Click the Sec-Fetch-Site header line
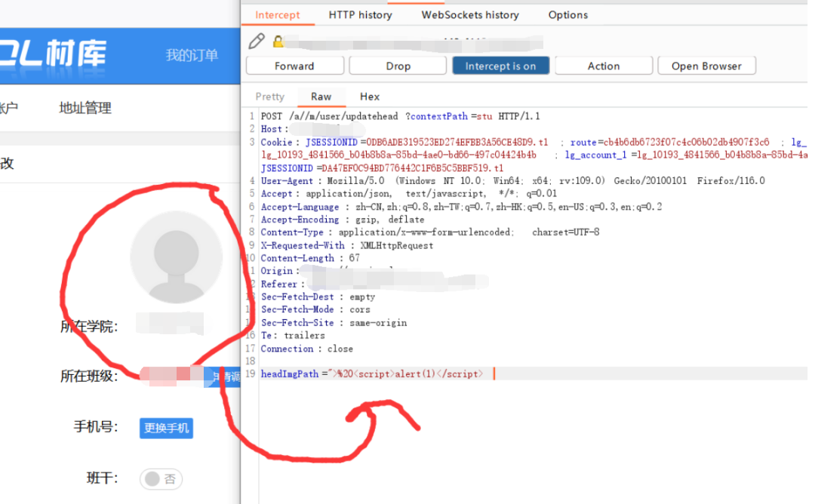The height and width of the screenshot is (504, 815). (x=334, y=323)
